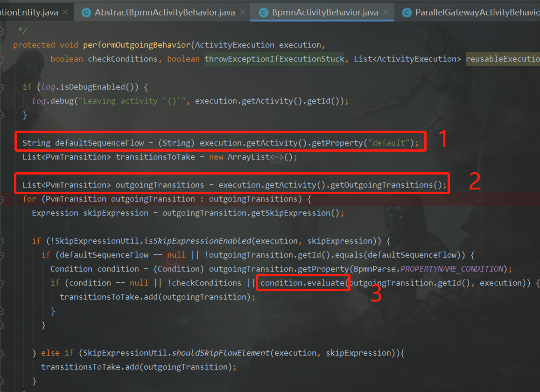
Task: Click !checkConditions in the if statement
Action: click(204, 283)
